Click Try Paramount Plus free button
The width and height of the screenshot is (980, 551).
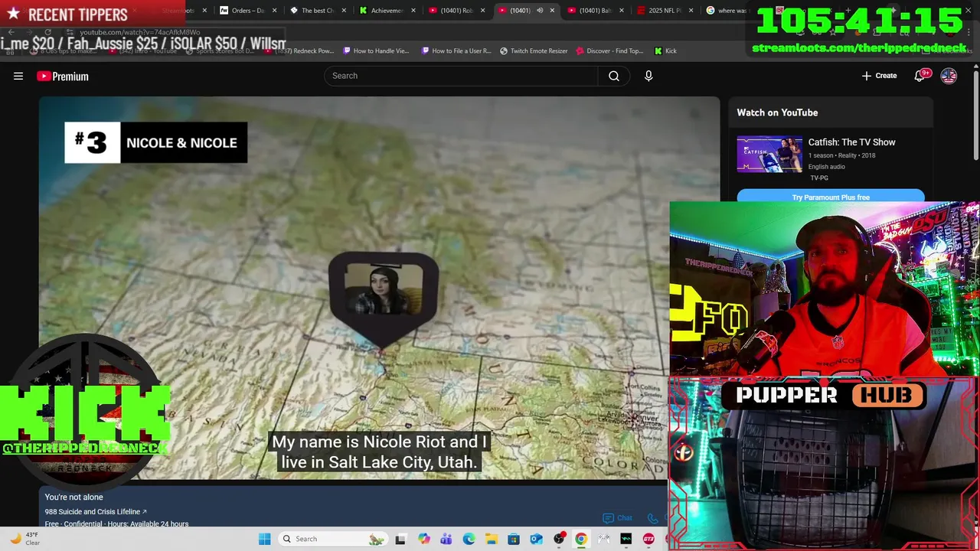click(831, 197)
